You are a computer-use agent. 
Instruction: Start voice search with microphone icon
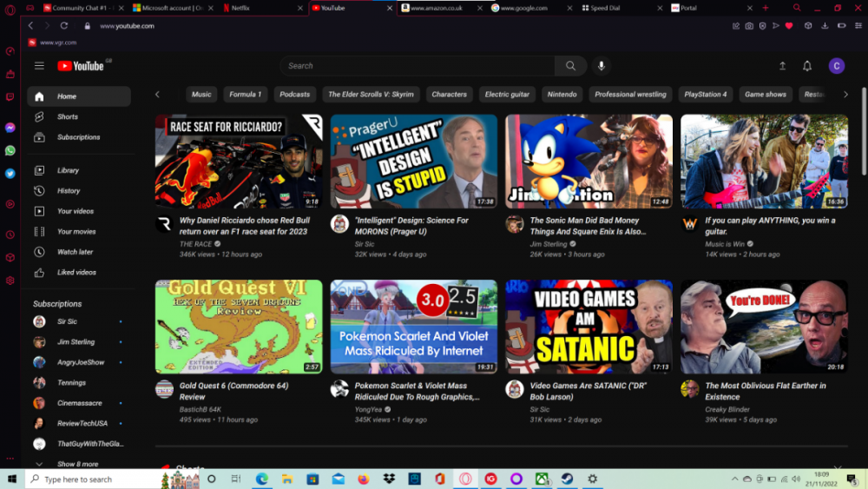pos(602,66)
